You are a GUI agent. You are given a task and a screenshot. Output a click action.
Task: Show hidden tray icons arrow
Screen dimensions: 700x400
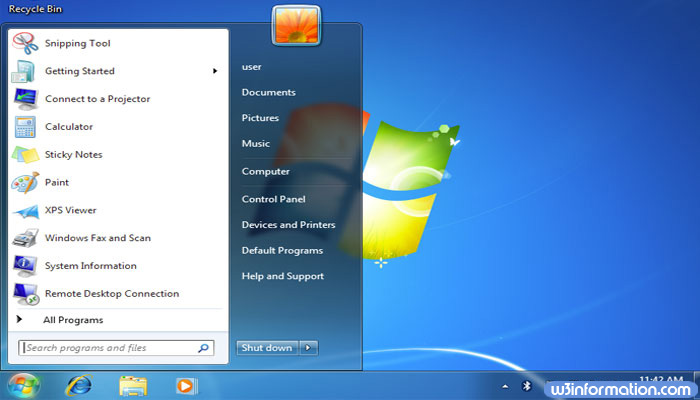click(505, 386)
